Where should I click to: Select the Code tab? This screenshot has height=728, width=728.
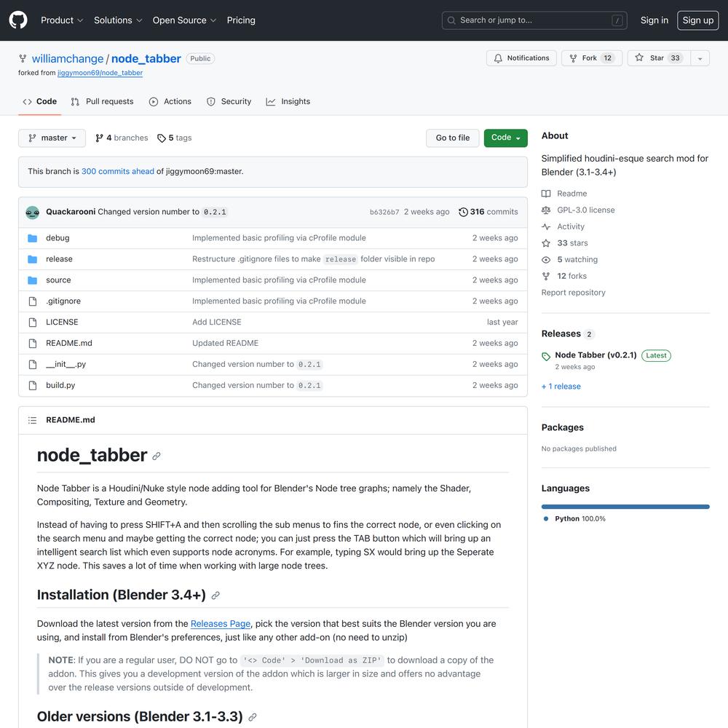coord(40,101)
